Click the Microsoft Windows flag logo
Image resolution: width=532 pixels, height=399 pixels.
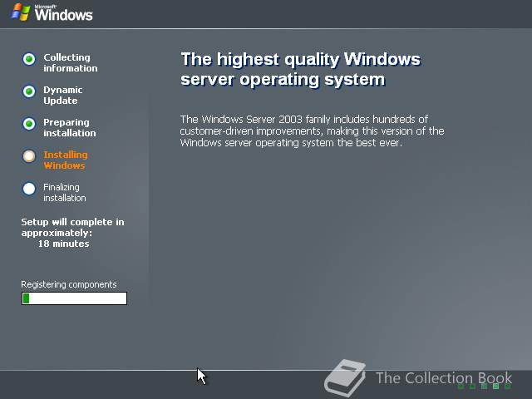coord(21,12)
